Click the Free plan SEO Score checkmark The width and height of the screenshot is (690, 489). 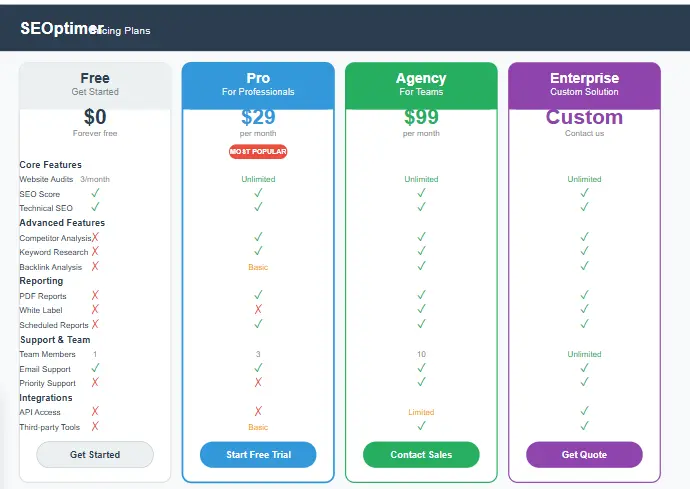(x=95, y=193)
